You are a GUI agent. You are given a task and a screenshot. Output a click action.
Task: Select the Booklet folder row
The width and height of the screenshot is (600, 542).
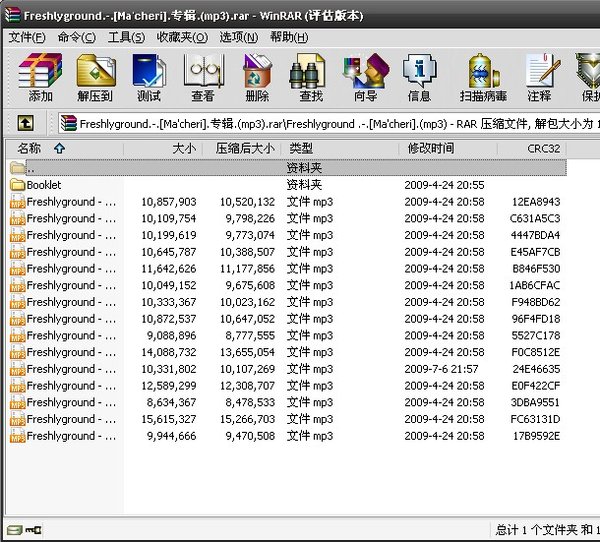286,185
